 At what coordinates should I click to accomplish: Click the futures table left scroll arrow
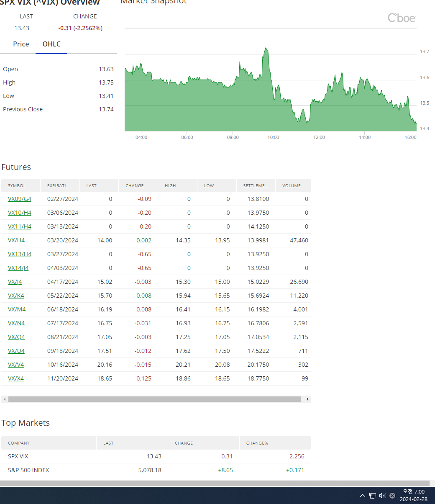[5, 399]
